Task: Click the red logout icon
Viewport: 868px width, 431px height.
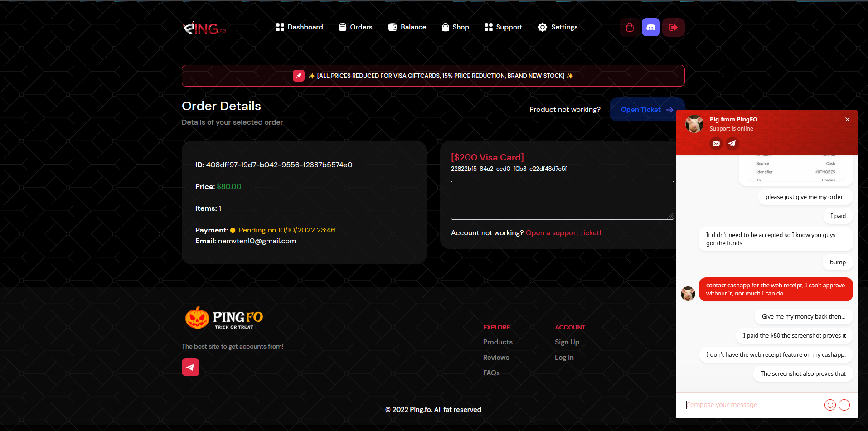Action: click(x=673, y=27)
